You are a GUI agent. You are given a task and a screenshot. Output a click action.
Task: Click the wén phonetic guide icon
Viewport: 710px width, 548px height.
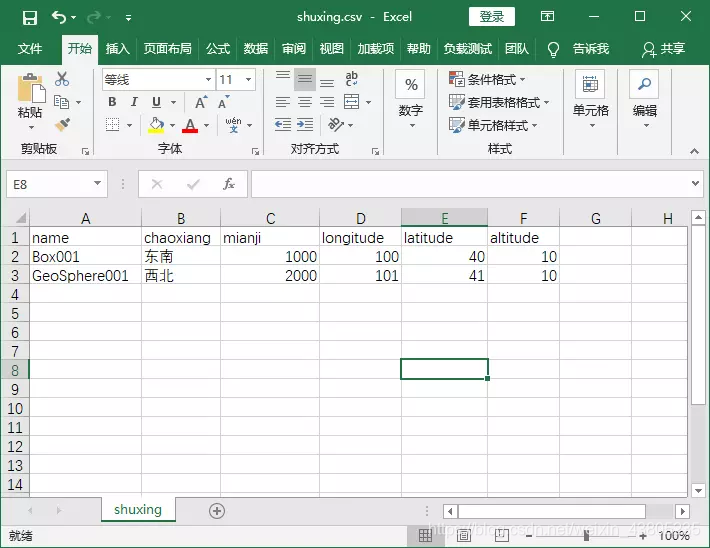pyautogui.click(x=234, y=125)
